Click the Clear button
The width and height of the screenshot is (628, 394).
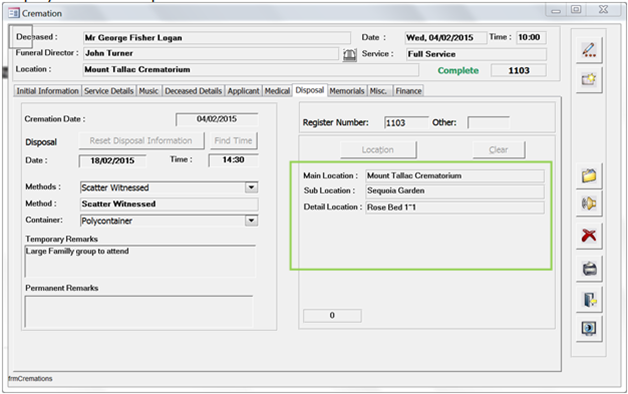[498, 150]
